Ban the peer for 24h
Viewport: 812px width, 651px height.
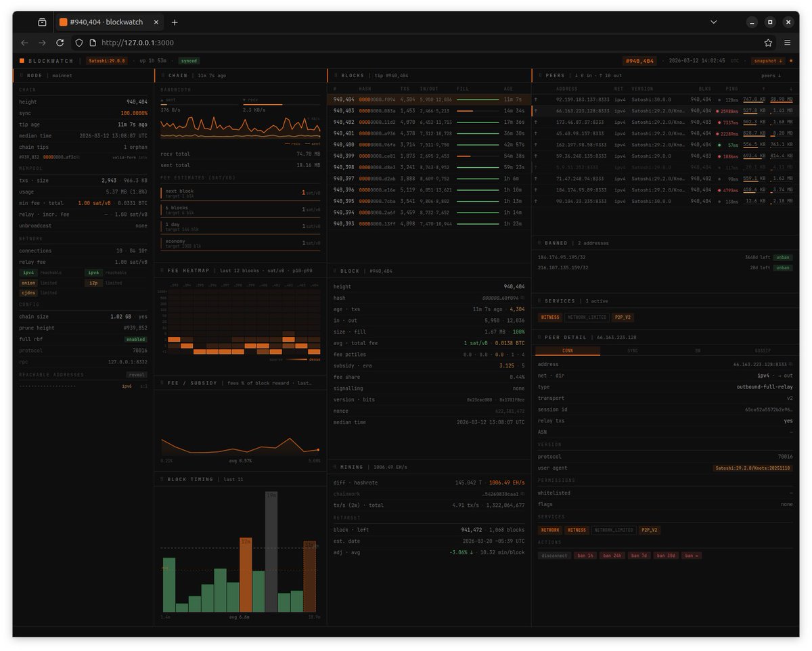(x=612, y=556)
